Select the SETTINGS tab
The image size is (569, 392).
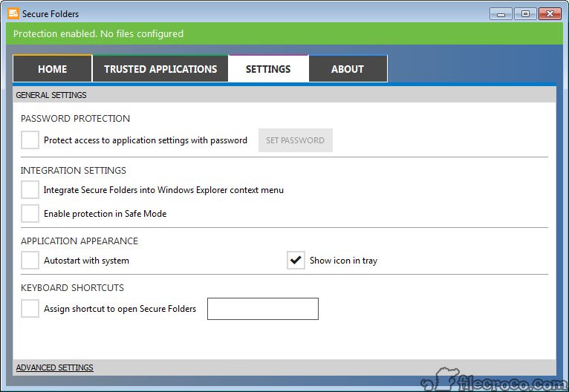(268, 69)
